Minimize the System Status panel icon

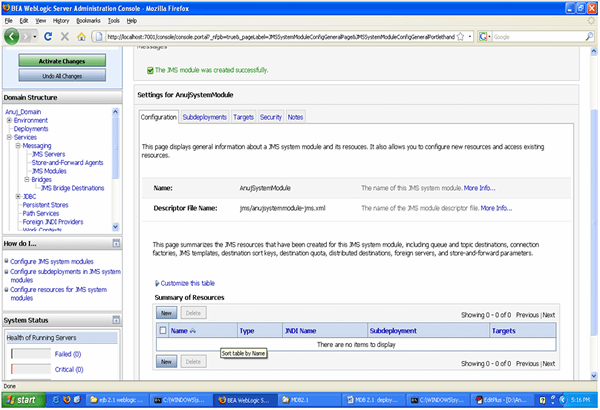click(115, 320)
